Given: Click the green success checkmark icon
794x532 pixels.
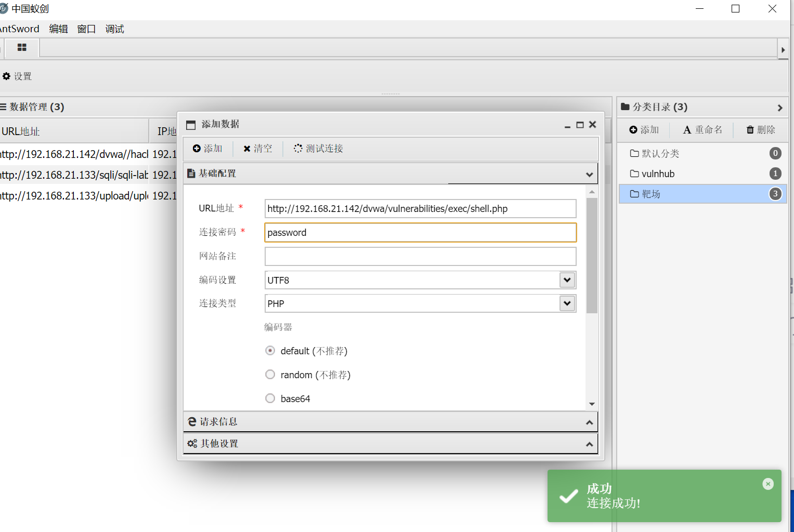Looking at the screenshot, I should pyautogui.click(x=568, y=496).
